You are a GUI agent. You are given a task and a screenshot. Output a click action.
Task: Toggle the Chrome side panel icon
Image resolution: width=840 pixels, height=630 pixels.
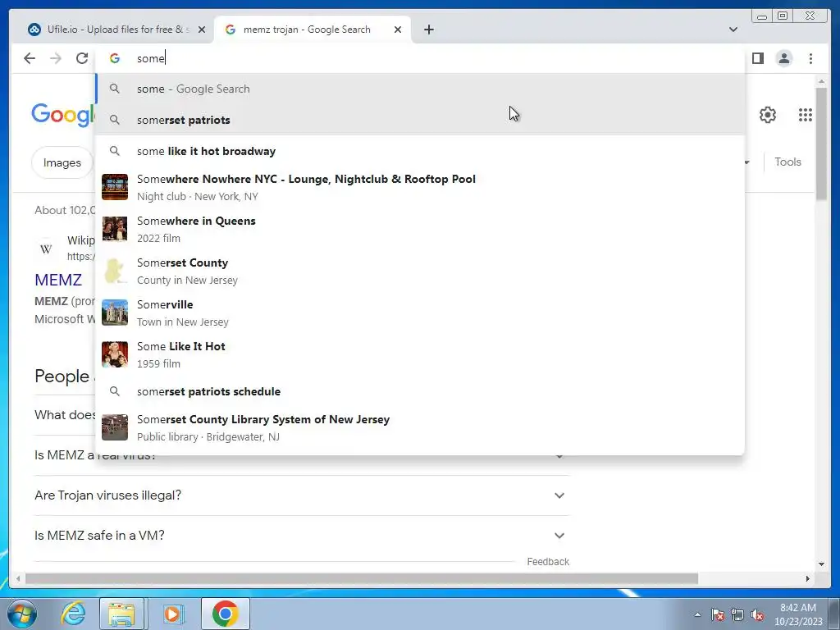(757, 58)
